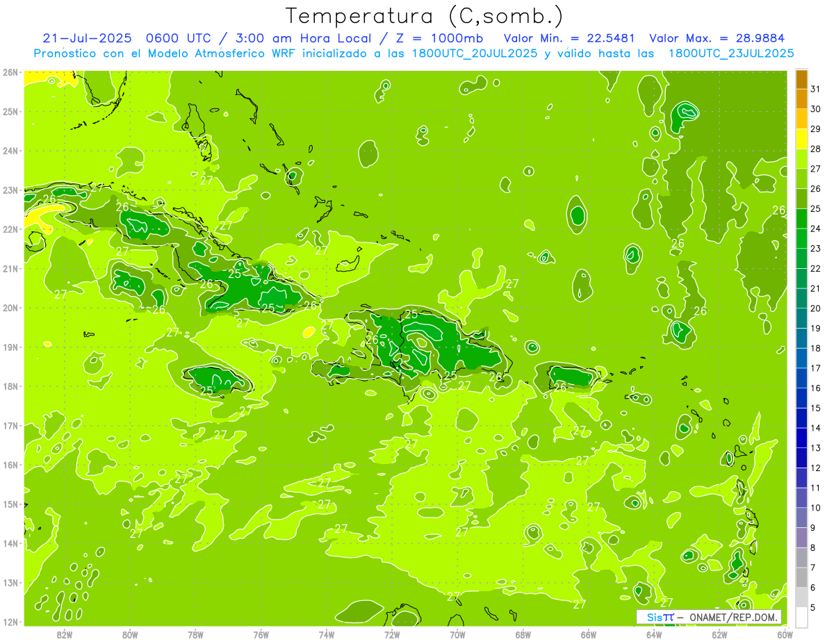Click the "Modelo Atmosferico WRF" subtitle text
This screenshot has height=644, width=834.
tap(223, 53)
